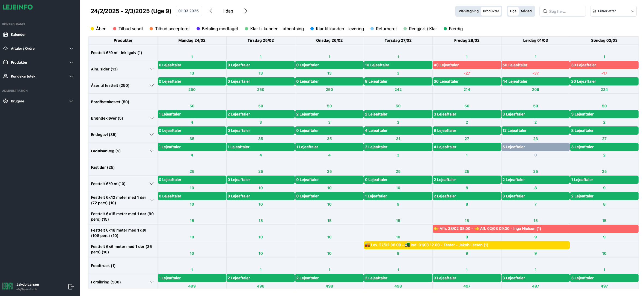Screen dimensions: 644x296
Task: Open the Filtrer efter dropdown
Action: coord(613,11)
